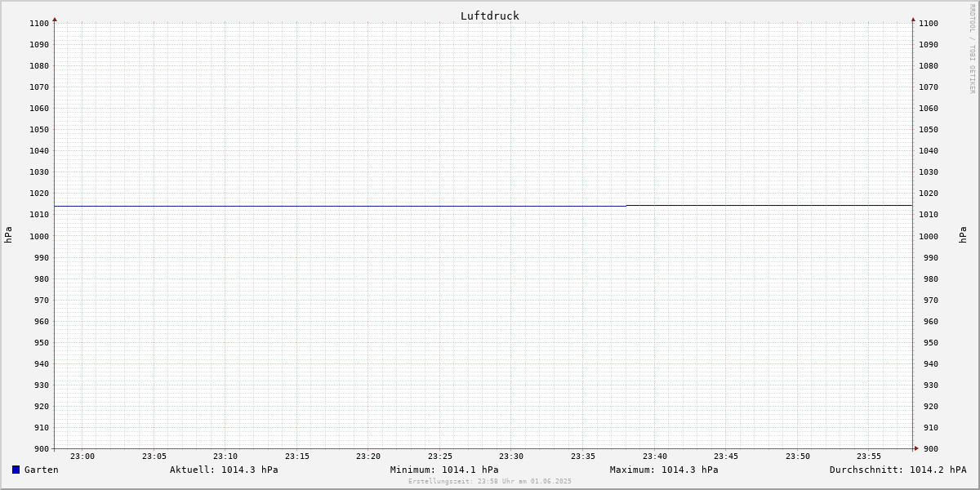Click the 23:15 time axis label
This screenshot has width=980, height=490.
297,457
